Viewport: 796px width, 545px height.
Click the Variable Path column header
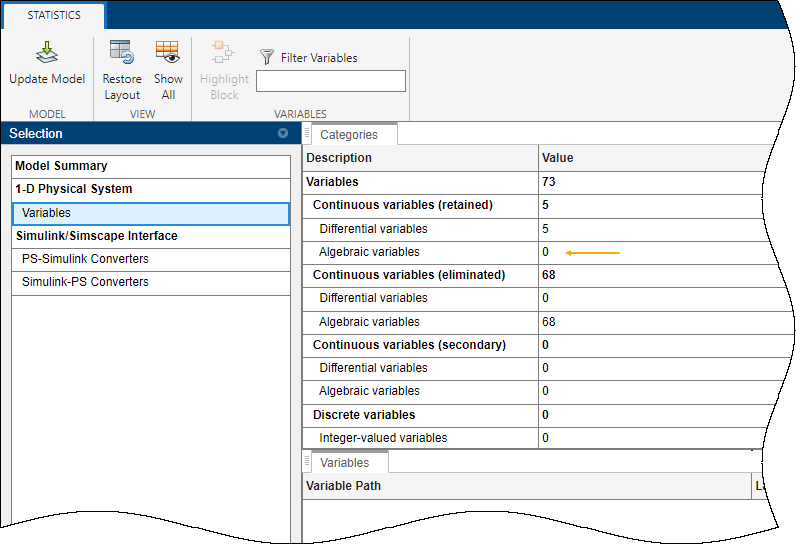tap(343, 486)
